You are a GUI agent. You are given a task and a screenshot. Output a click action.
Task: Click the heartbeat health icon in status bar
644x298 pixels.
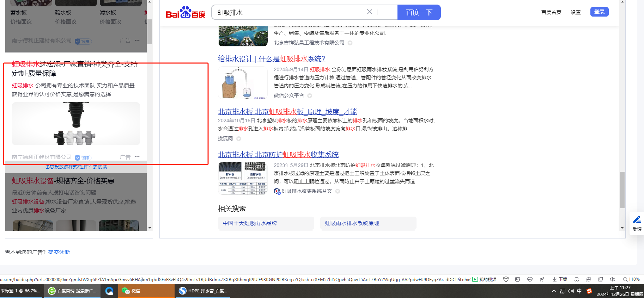tap(530, 279)
